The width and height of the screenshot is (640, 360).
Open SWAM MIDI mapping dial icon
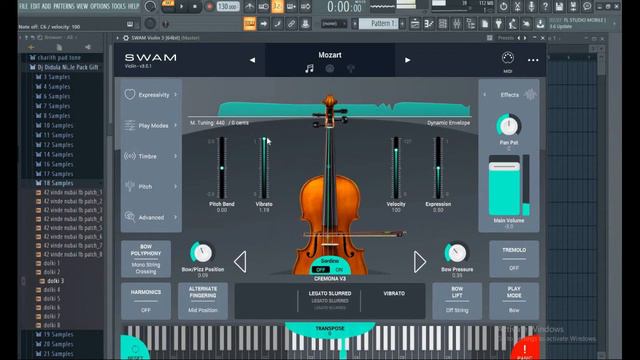(x=507, y=58)
